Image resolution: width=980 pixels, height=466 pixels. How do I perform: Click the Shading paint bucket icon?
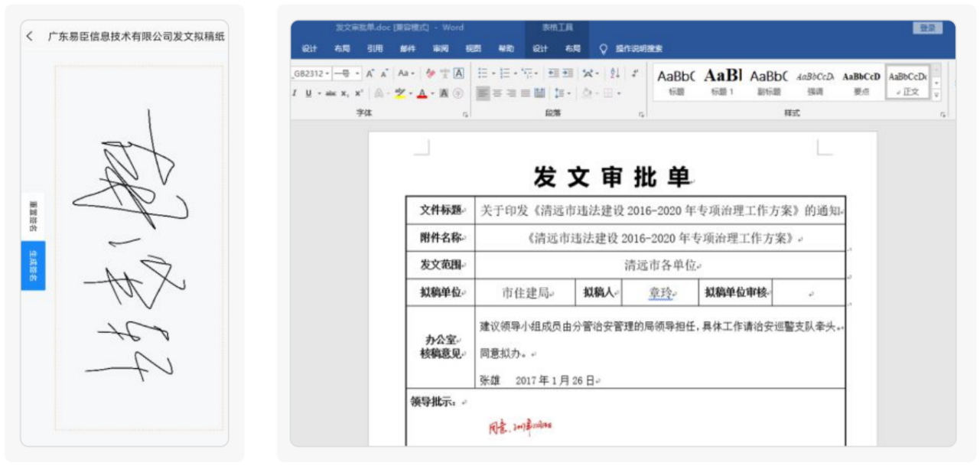(x=586, y=93)
